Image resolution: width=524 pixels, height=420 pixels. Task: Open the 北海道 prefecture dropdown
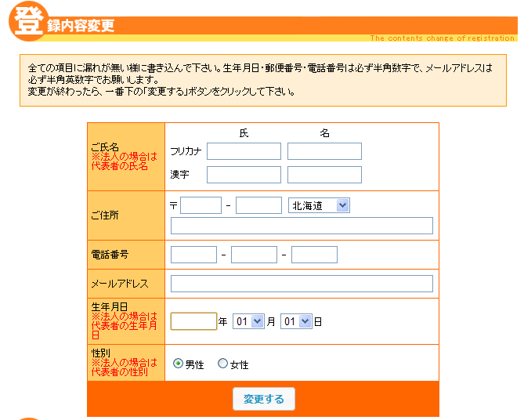click(319, 205)
